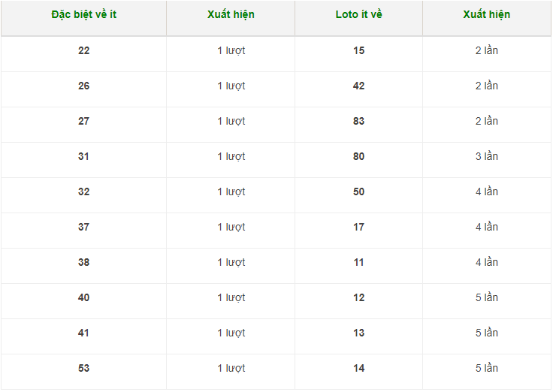
Task: Select loto number 14
Action: click(x=358, y=368)
